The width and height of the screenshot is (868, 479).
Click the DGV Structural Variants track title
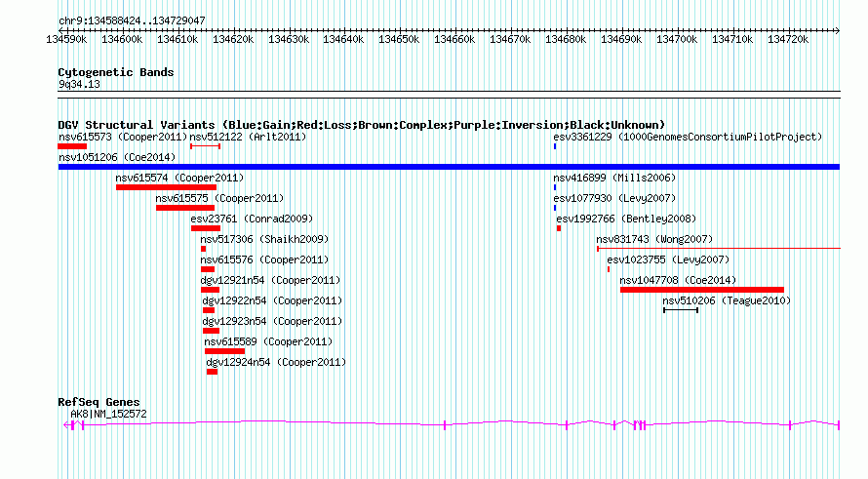(x=361, y=125)
